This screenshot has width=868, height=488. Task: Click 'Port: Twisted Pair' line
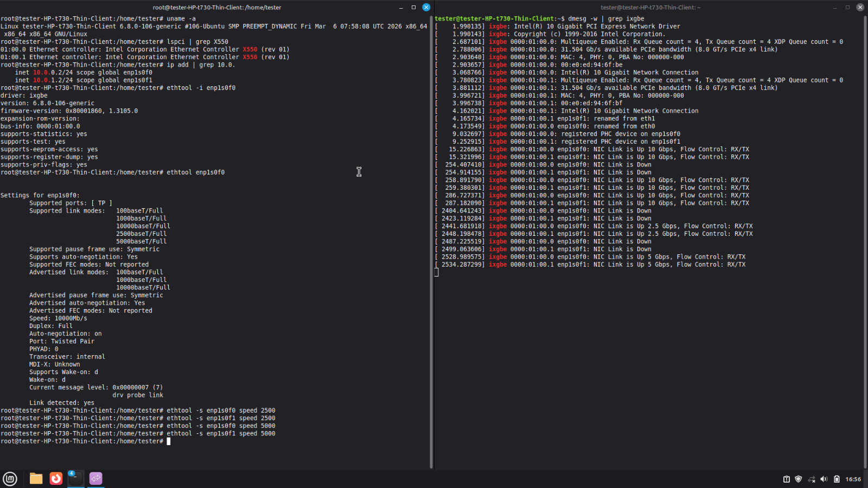point(62,342)
